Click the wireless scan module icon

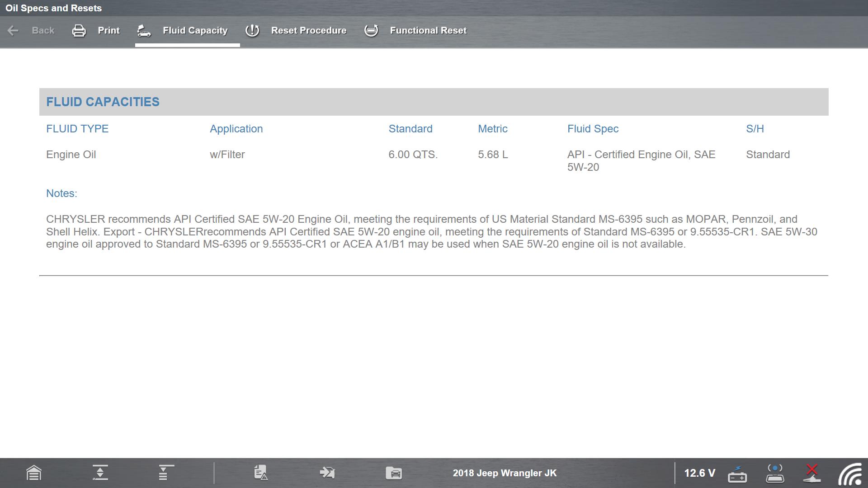775,473
